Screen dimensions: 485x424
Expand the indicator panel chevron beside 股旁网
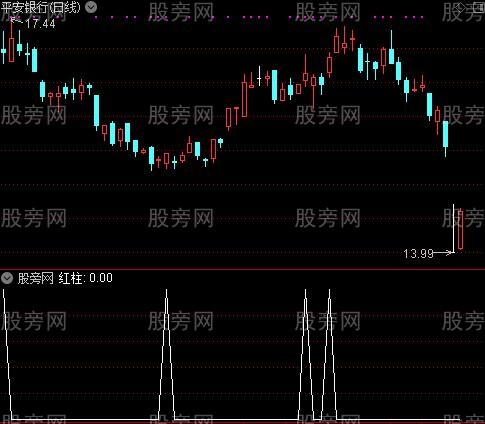[7, 278]
